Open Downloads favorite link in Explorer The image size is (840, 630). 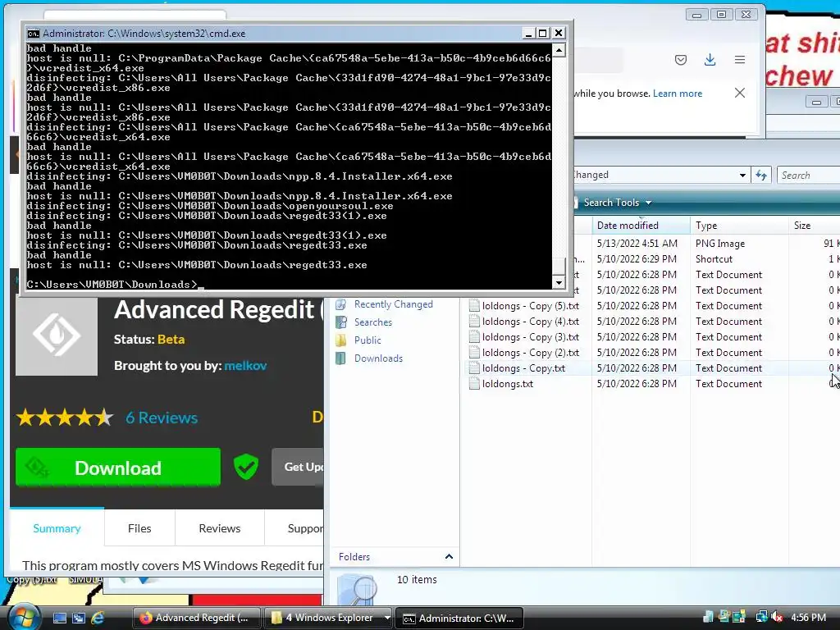click(378, 358)
